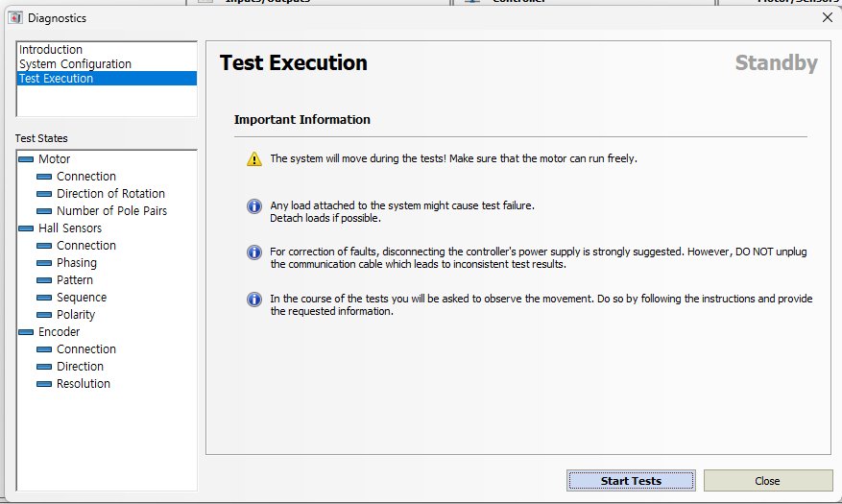Click the status icon beside Encoder

coord(26,332)
